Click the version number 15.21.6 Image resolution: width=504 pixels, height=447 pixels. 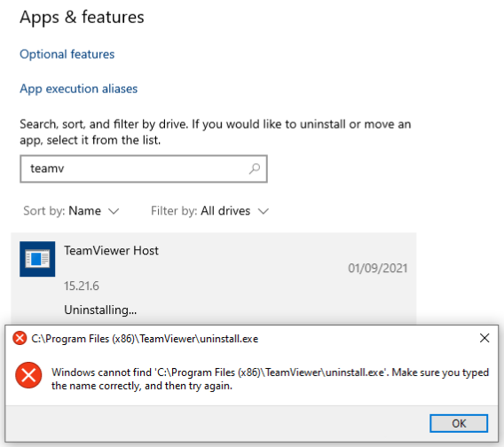[82, 286]
